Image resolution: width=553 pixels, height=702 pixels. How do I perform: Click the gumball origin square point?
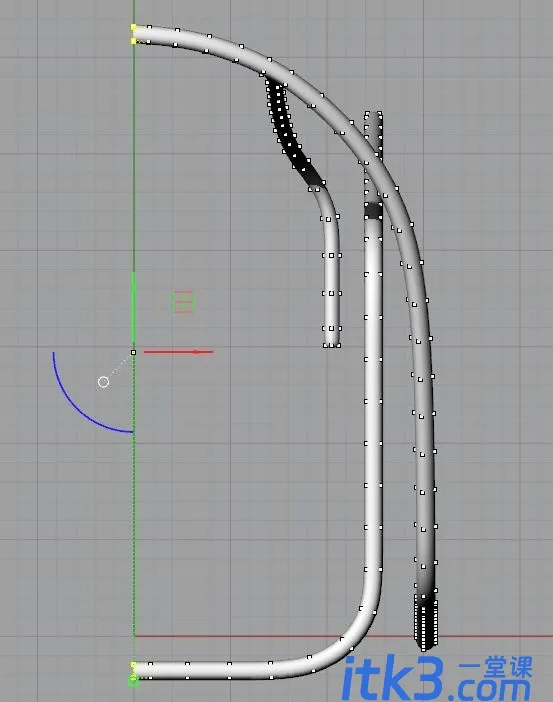pyautogui.click(x=133, y=352)
